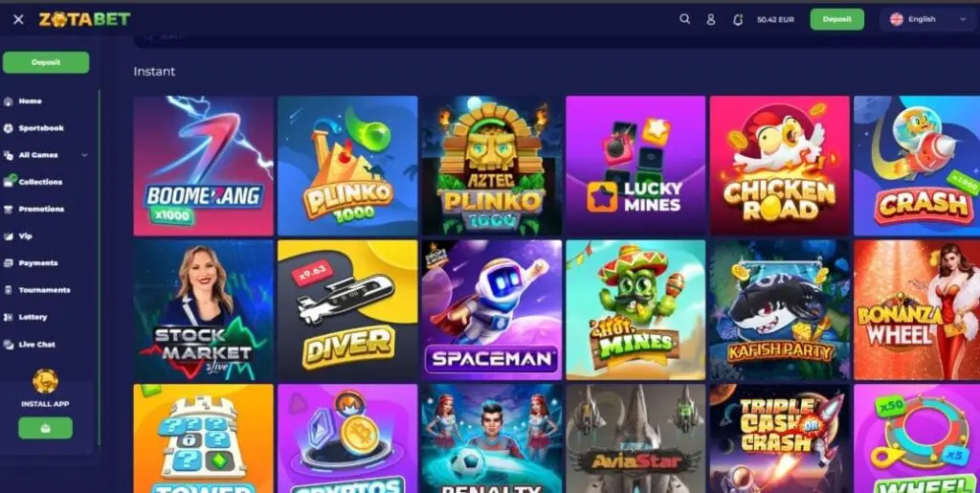This screenshot has height=493, width=980.
Task: Expand the All Games chevron
Action: click(84, 155)
